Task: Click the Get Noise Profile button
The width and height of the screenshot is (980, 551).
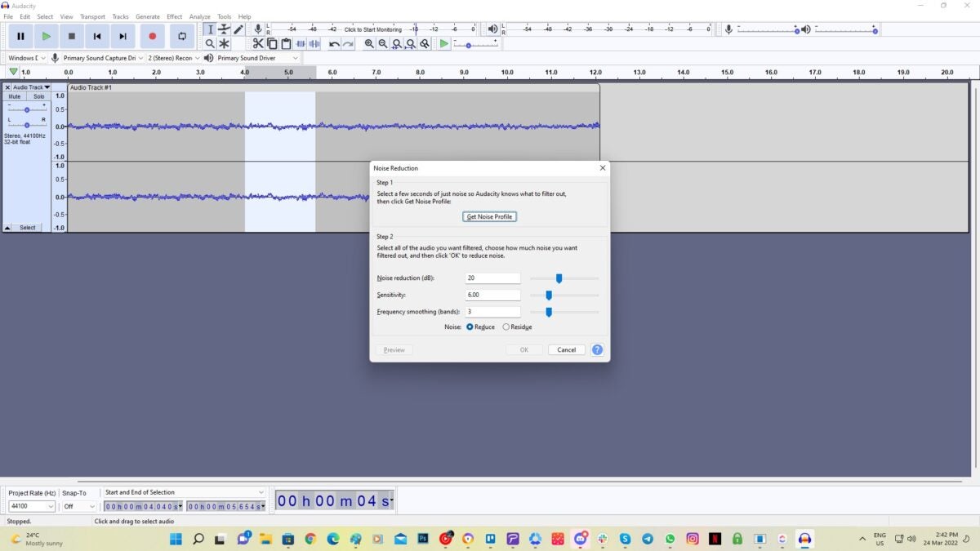Action: click(488, 216)
